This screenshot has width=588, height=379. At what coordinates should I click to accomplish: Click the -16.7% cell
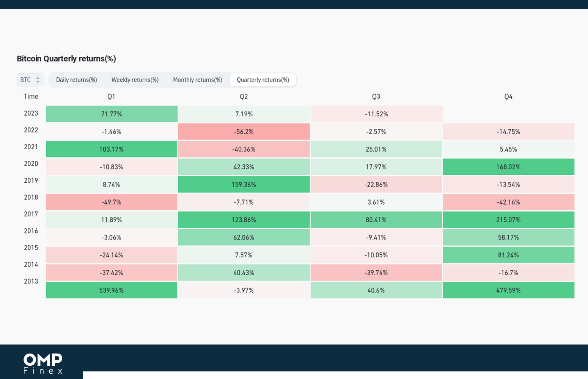pos(509,273)
